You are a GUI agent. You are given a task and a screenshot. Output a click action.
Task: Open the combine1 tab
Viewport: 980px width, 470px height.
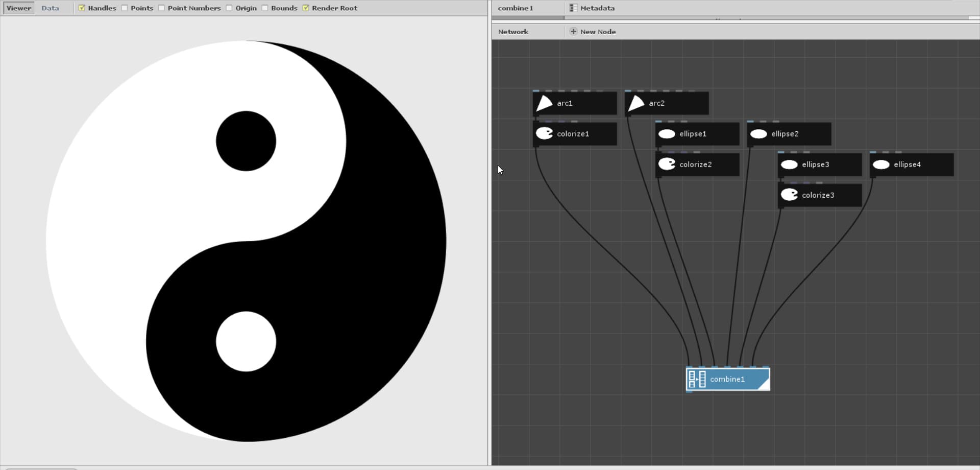(x=515, y=8)
